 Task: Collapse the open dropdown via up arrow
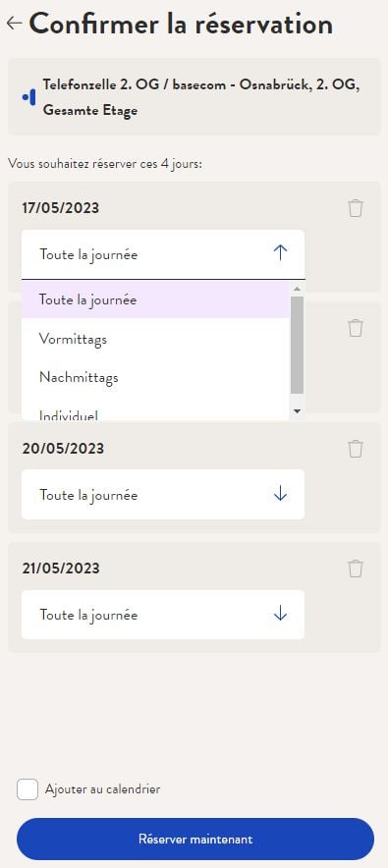(x=281, y=254)
